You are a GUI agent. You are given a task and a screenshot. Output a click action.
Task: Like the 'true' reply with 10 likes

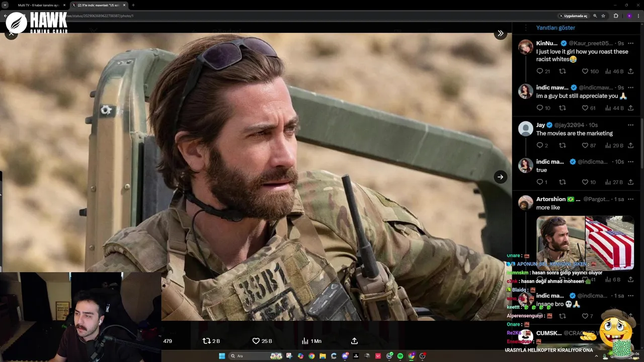pyautogui.click(x=589, y=182)
